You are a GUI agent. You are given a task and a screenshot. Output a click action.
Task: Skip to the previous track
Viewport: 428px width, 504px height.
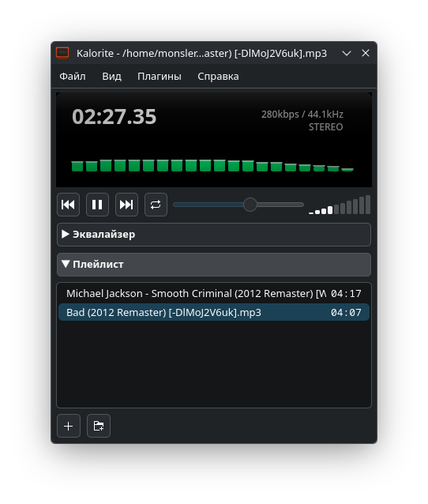pyautogui.click(x=68, y=205)
